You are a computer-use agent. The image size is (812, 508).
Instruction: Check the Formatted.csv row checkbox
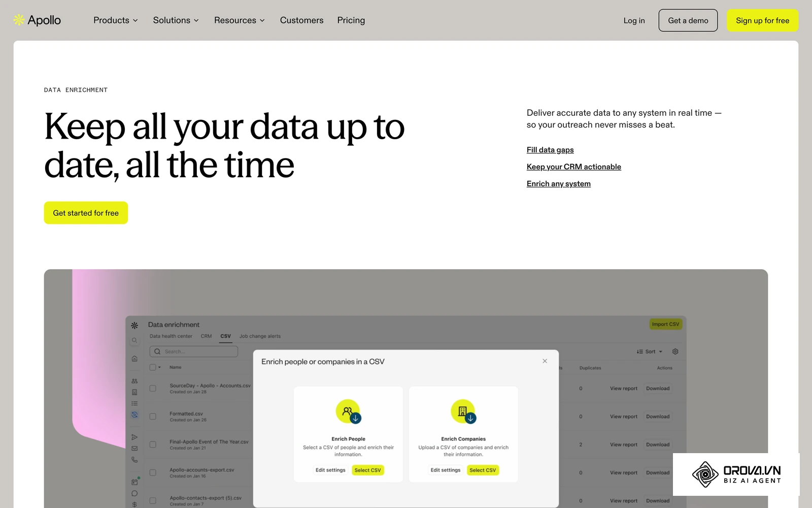click(x=153, y=417)
